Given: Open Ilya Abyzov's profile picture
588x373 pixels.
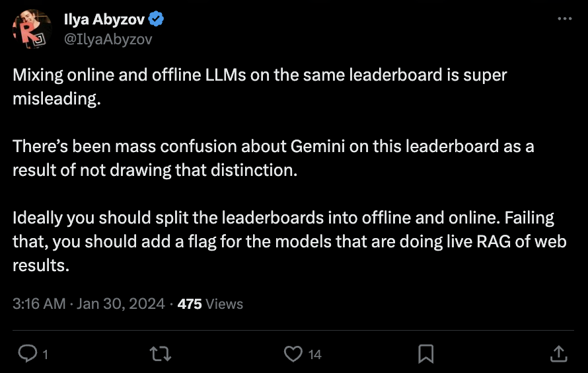Looking at the screenshot, I should coord(32,30).
